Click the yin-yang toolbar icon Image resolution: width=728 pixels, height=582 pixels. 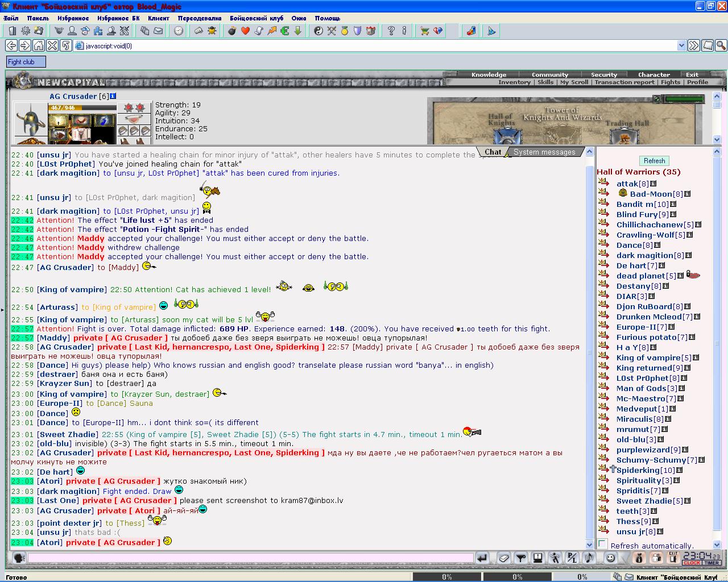click(x=318, y=31)
